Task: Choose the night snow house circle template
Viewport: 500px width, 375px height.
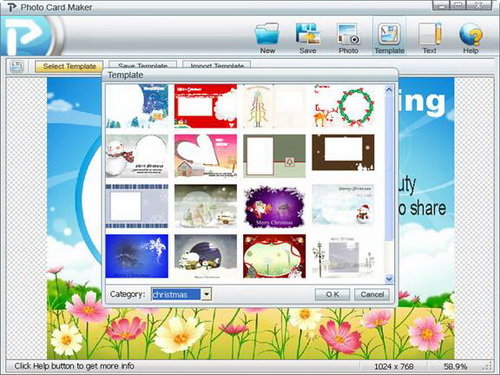Action: 206,256
